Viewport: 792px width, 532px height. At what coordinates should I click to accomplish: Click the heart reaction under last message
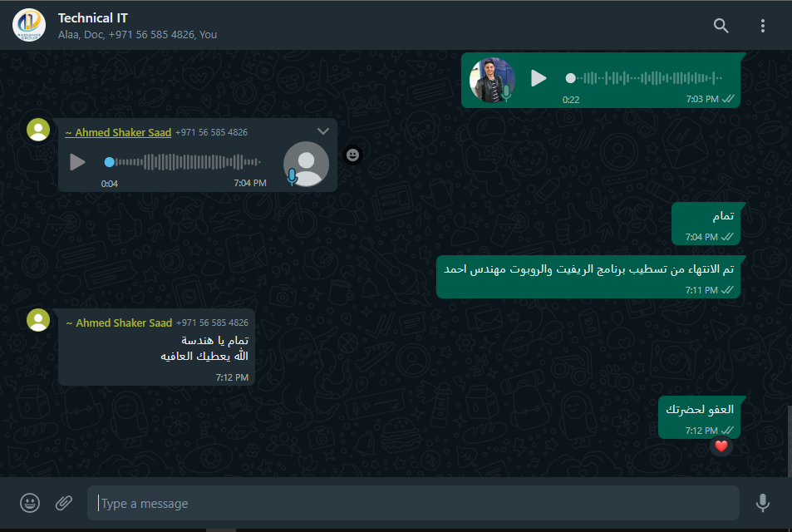[721, 446]
